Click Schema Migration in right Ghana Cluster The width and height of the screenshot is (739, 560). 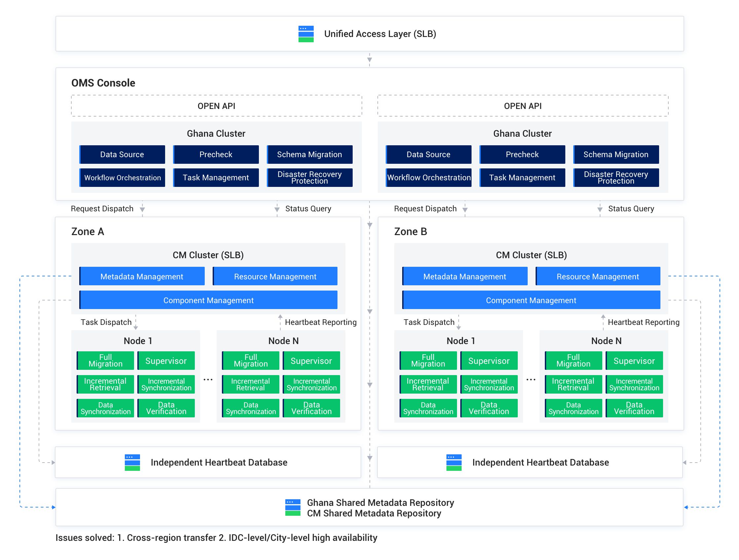(x=616, y=155)
